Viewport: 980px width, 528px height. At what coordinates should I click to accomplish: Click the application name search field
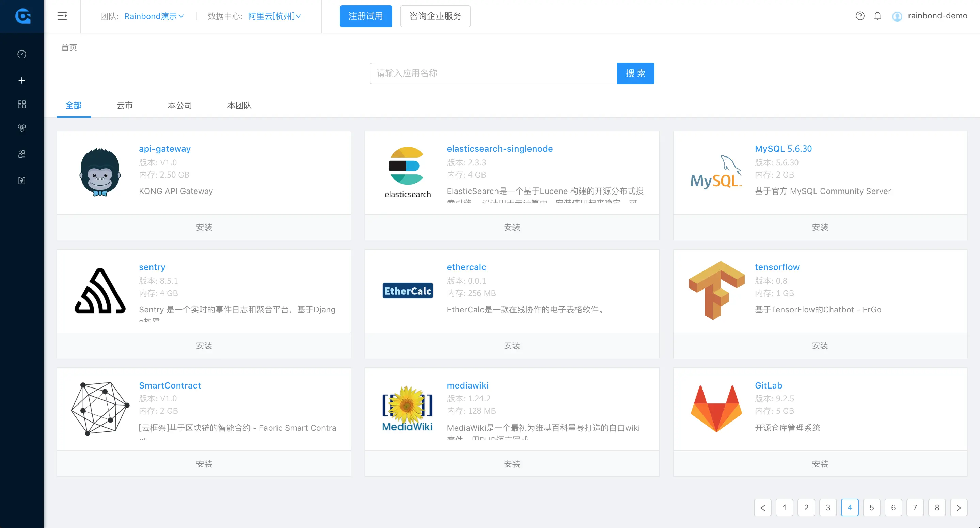tap(493, 73)
